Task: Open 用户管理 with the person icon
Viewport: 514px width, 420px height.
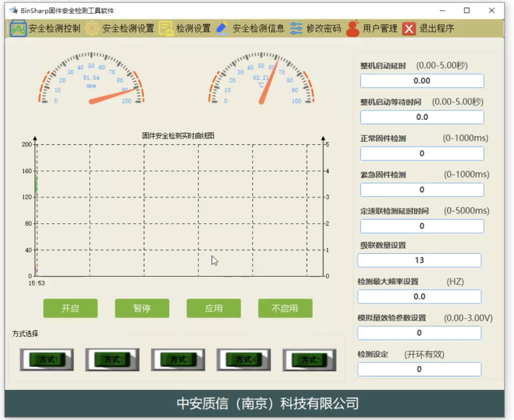Action: tap(352, 28)
